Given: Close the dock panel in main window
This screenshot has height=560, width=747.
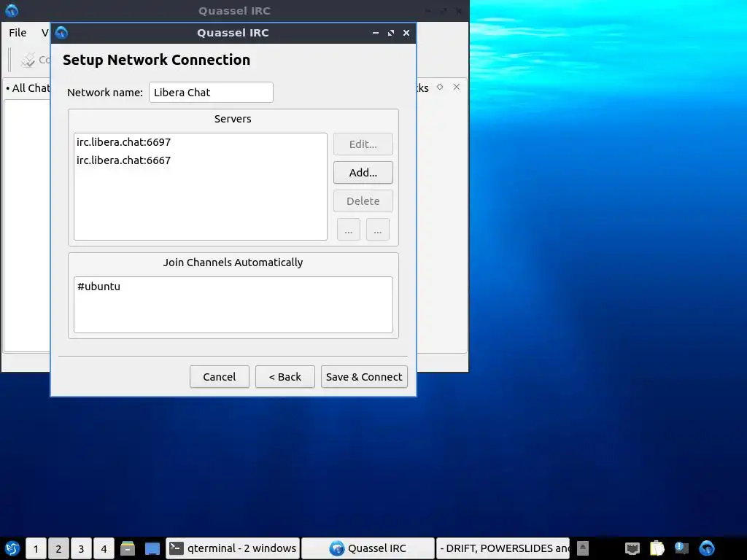Looking at the screenshot, I should 457,87.
